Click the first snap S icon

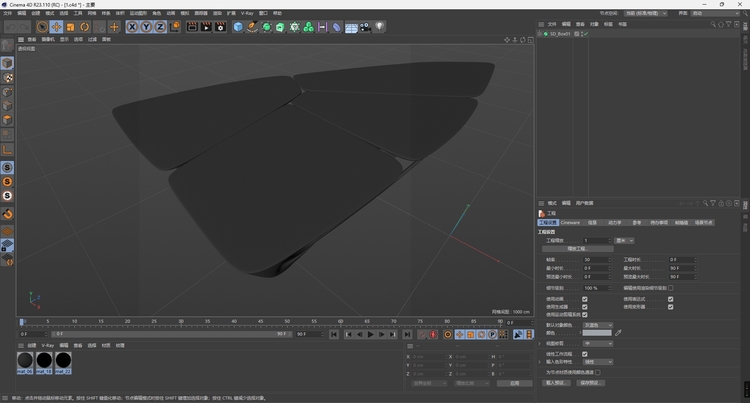(x=7, y=167)
